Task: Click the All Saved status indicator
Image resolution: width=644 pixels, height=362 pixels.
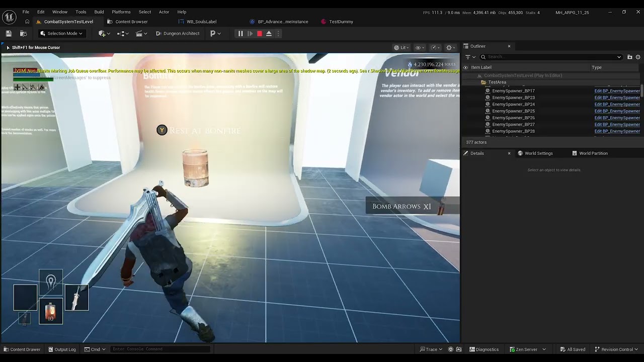Action: click(x=573, y=349)
